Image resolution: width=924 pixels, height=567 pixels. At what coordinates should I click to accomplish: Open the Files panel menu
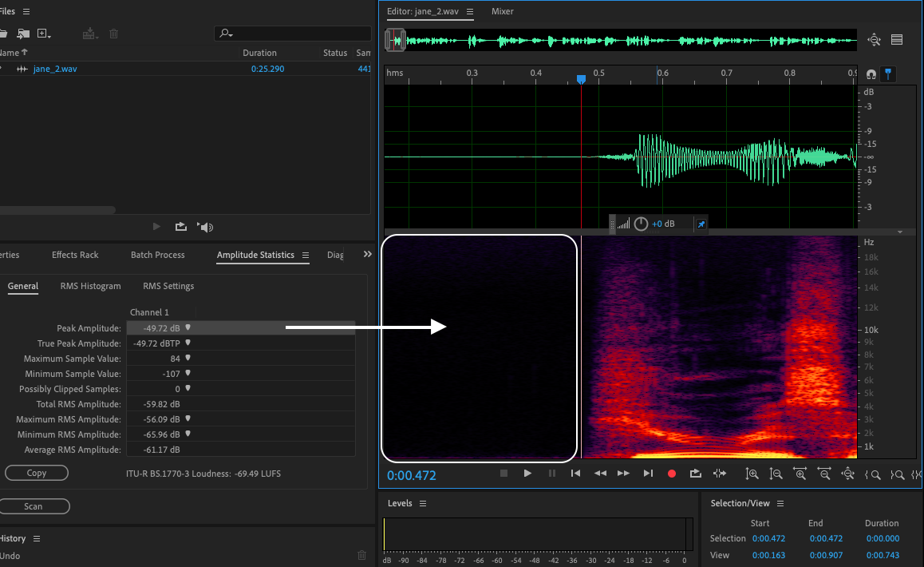[x=26, y=11]
